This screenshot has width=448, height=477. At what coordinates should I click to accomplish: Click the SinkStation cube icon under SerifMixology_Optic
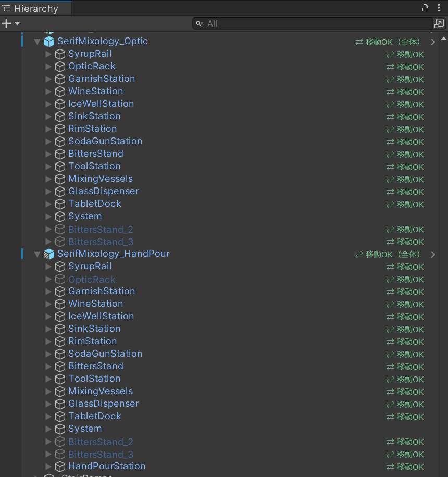tap(60, 117)
